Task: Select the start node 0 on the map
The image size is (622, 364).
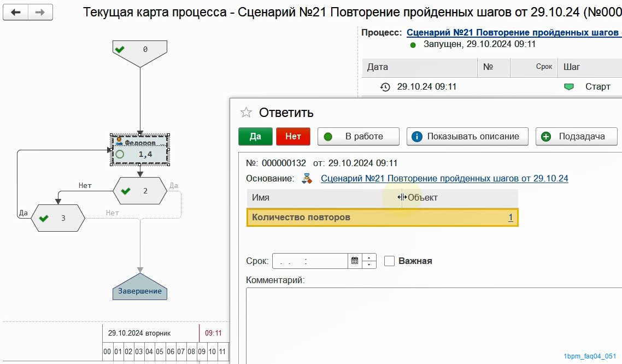Action: tap(139, 54)
